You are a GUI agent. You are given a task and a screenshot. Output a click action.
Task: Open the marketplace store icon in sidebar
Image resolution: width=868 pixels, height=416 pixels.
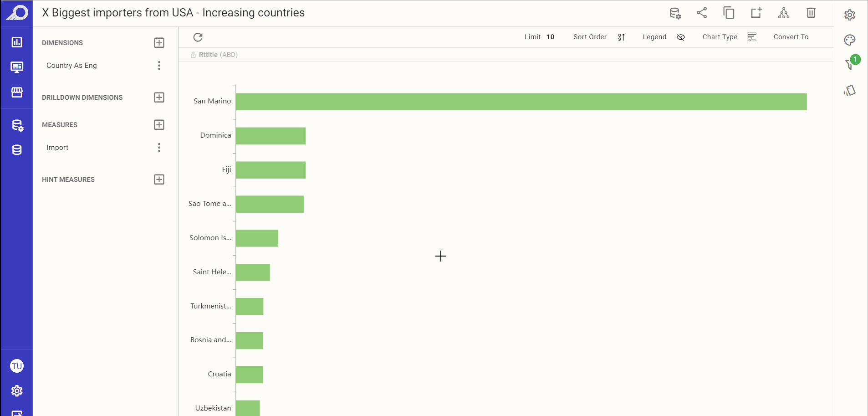pyautogui.click(x=17, y=92)
